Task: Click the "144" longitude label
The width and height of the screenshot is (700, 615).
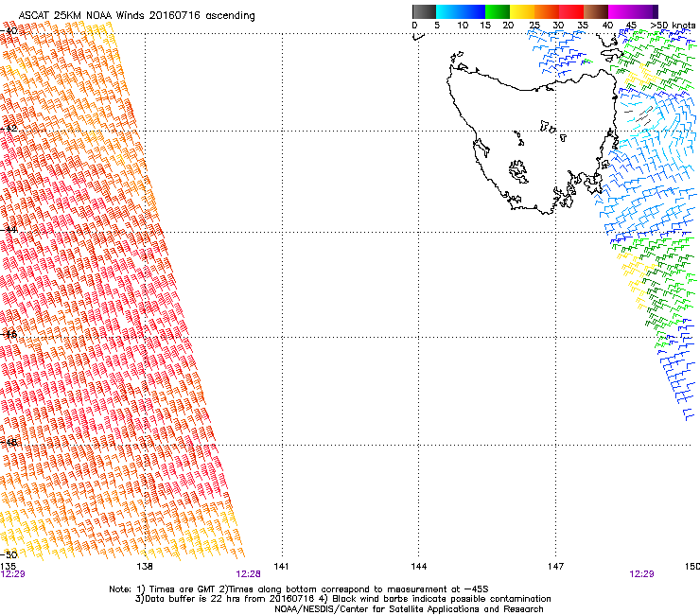Action: click(x=419, y=567)
